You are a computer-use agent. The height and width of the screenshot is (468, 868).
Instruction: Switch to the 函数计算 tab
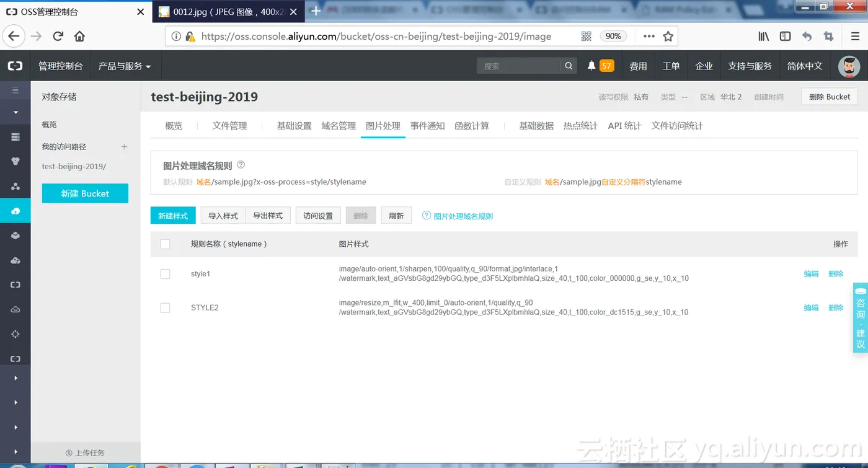click(472, 126)
